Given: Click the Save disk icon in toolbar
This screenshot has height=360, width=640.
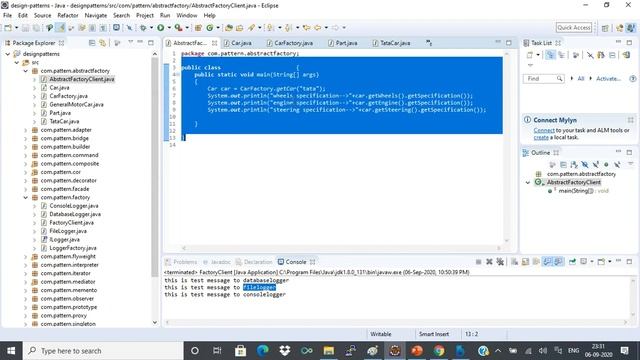Looking at the screenshot, I should pyautogui.click(x=25, y=28).
